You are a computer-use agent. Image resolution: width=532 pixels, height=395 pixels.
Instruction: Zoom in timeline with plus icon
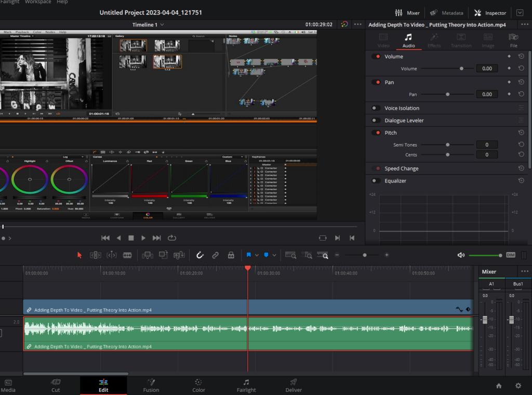387,255
